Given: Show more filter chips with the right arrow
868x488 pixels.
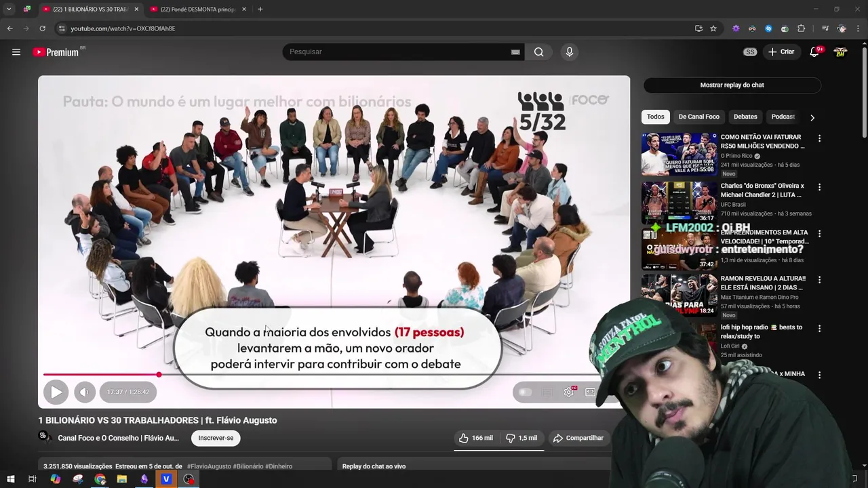Looking at the screenshot, I should coord(812,117).
